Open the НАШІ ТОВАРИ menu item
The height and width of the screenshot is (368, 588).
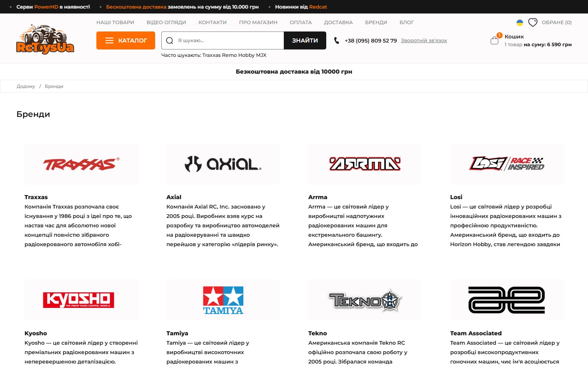point(115,22)
